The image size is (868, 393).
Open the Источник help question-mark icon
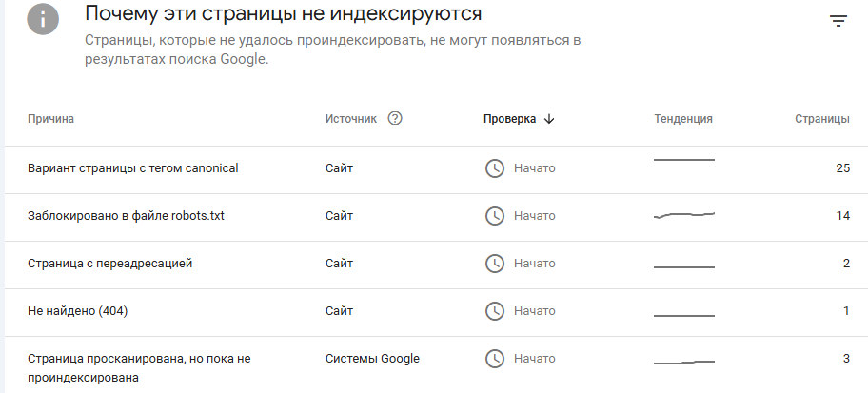[x=395, y=118]
